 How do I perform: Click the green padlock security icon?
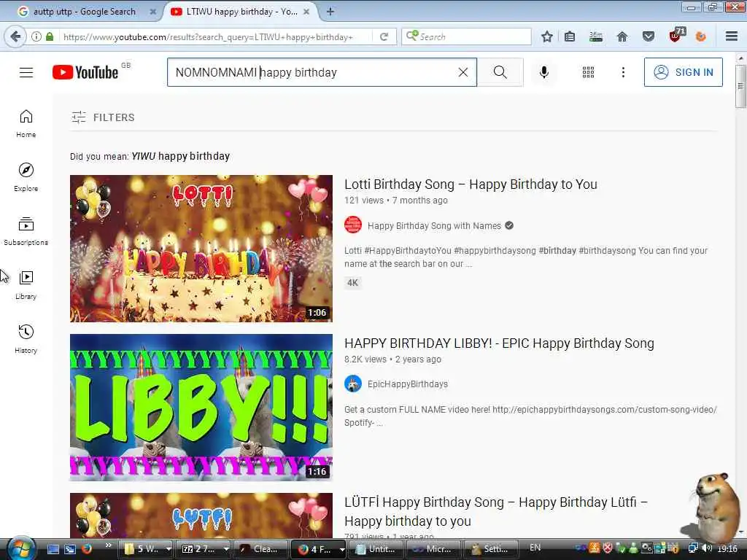(x=50, y=36)
